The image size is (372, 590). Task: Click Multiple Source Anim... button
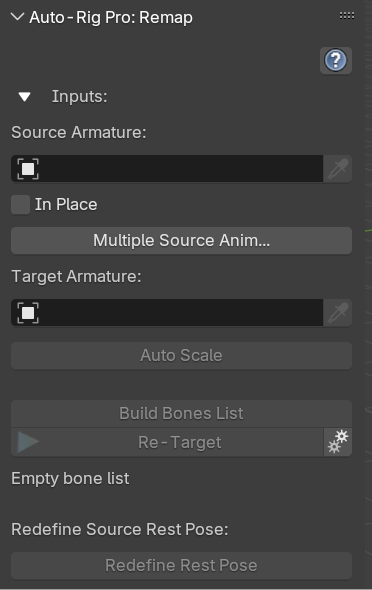(182, 240)
